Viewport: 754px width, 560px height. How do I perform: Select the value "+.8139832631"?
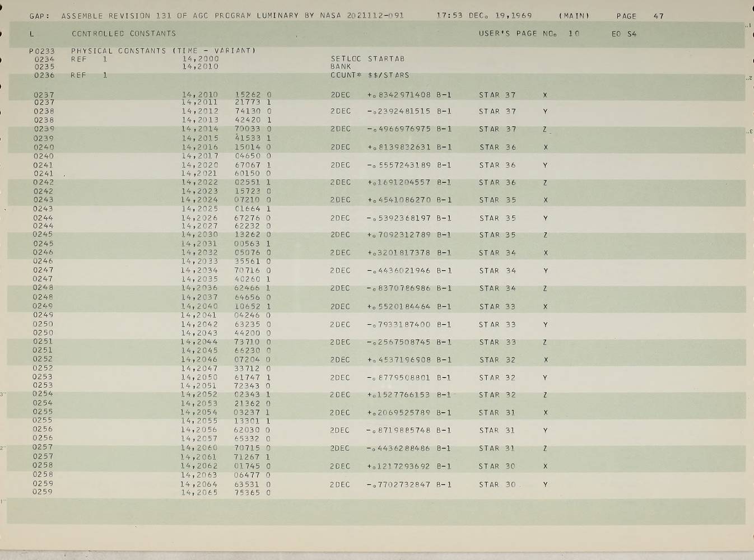click(x=399, y=147)
